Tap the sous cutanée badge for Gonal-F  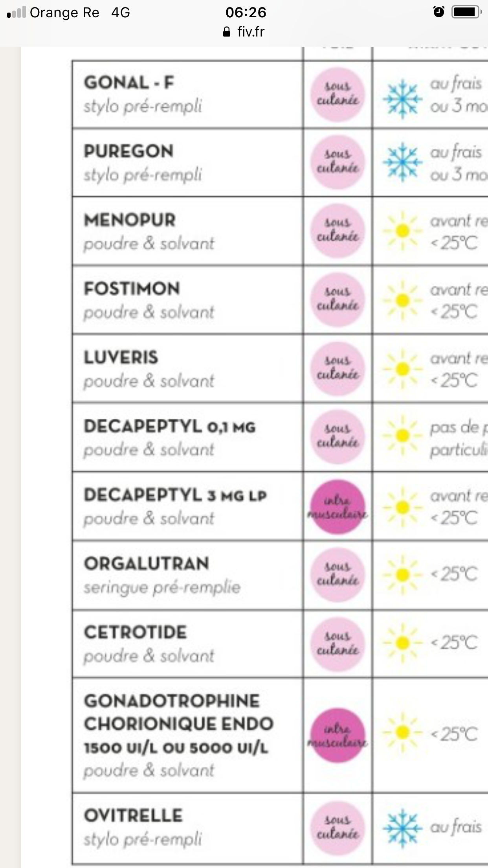[338, 94]
